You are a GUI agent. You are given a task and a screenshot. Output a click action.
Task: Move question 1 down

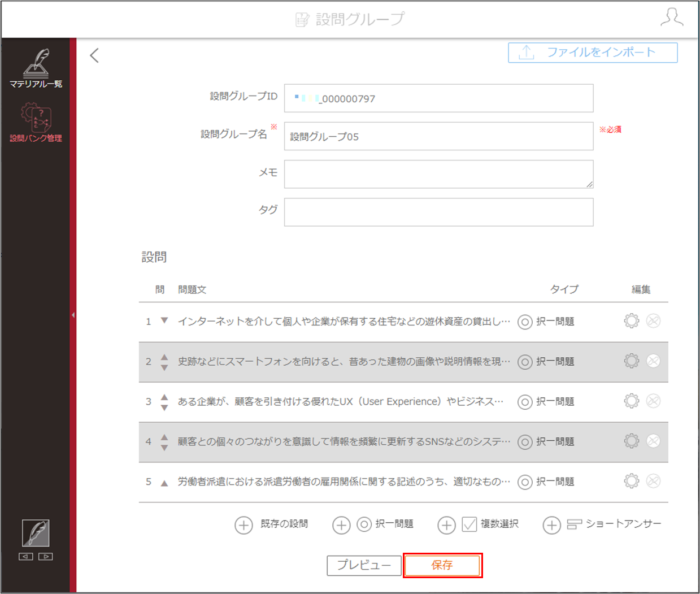pos(164,320)
